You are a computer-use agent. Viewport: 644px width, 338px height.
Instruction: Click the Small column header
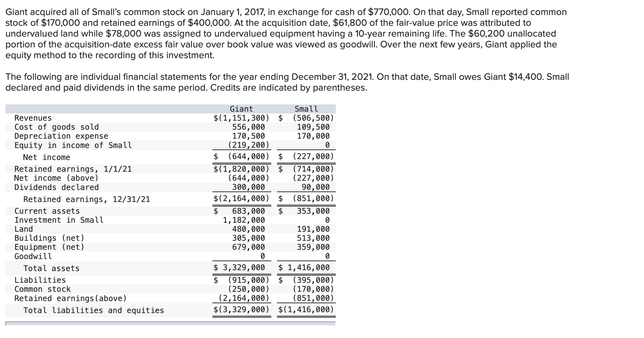coord(306,109)
